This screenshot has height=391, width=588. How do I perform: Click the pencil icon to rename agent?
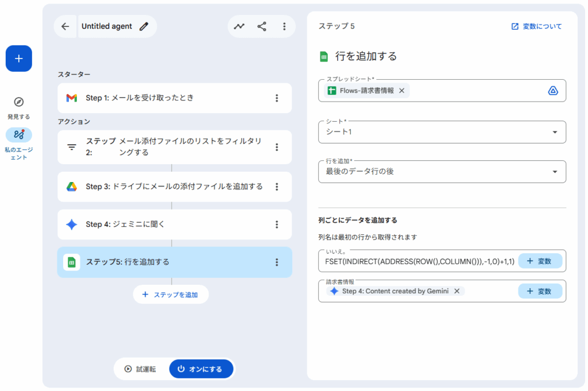tap(144, 26)
